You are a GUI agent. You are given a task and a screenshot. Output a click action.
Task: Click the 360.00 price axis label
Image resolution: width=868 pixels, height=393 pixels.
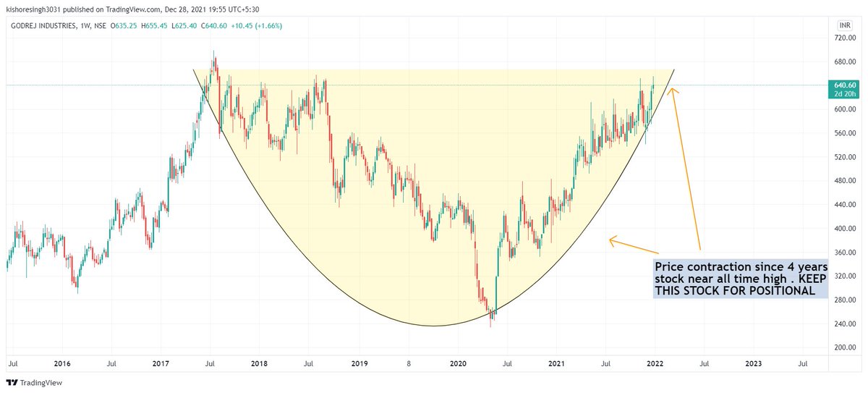point(845,253)
